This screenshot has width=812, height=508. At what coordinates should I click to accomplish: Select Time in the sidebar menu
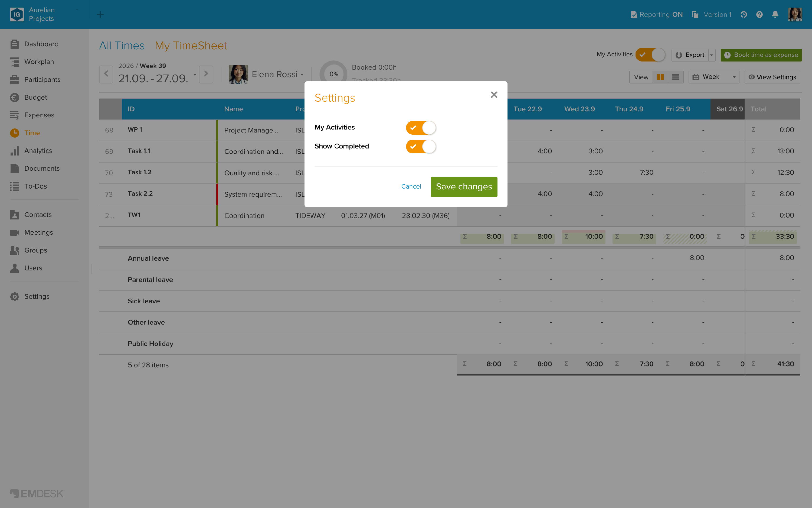click(x=32, y=133)
